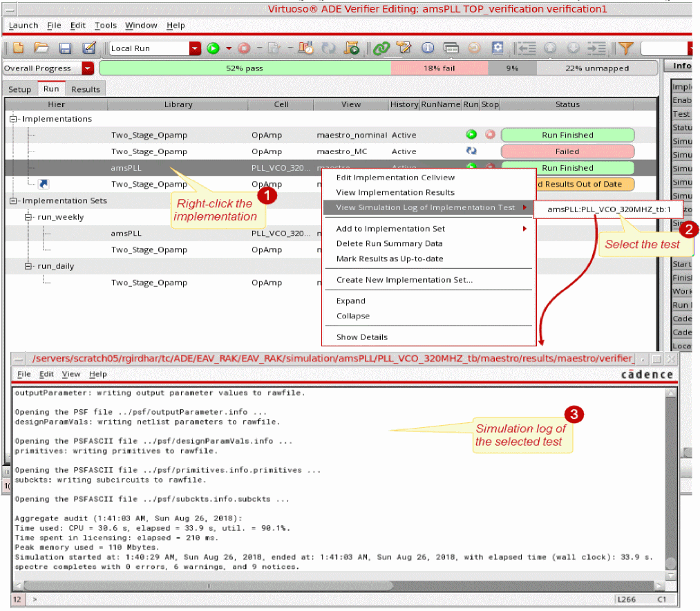Collapse the run_weekly implementation set
Viewport: 700px width, 611px height.
pos(29,217)
